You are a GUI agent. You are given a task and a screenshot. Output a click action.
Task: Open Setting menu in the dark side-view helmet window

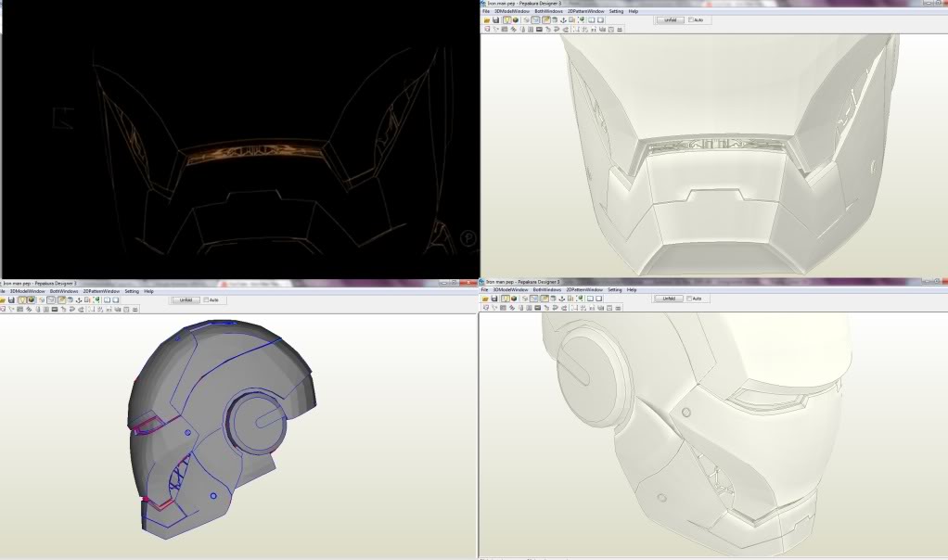(132, 291)
